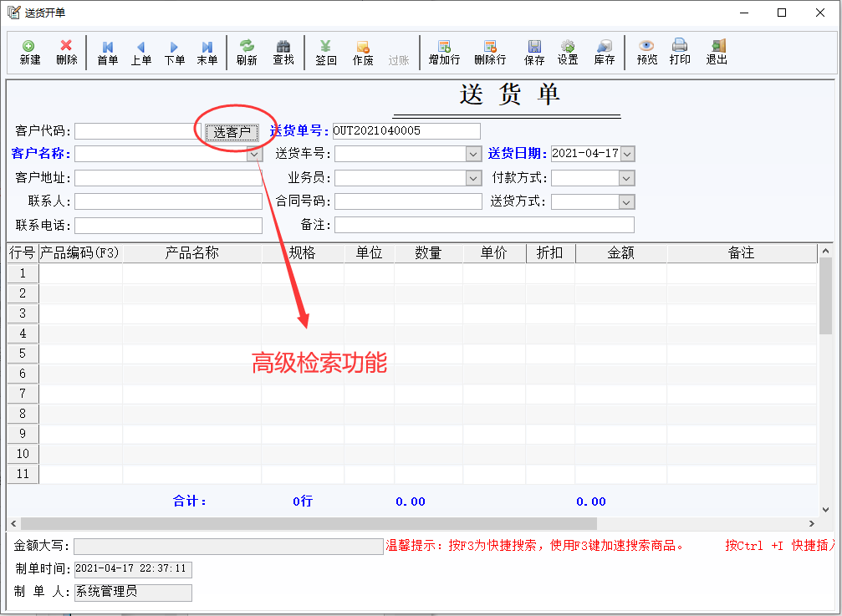Add a row with 增加行 icon
Viewport: 842px width, 616px height.
tap(444, 52)
